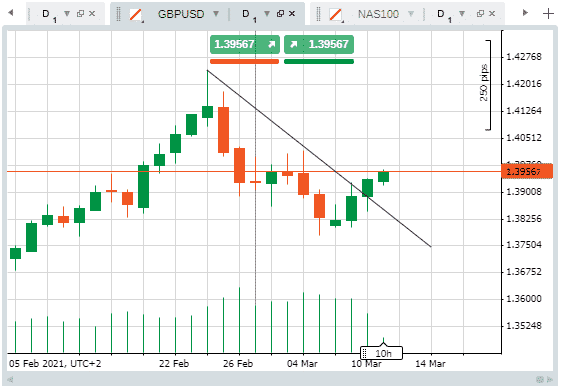
Task: Click the add new chart plus icon
Action: pyautogui.click(x=548, y=14)
